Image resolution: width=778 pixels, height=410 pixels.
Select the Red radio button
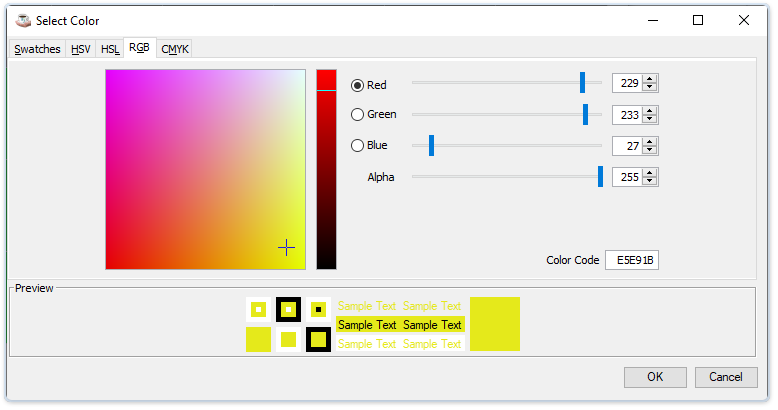[358, 85]
